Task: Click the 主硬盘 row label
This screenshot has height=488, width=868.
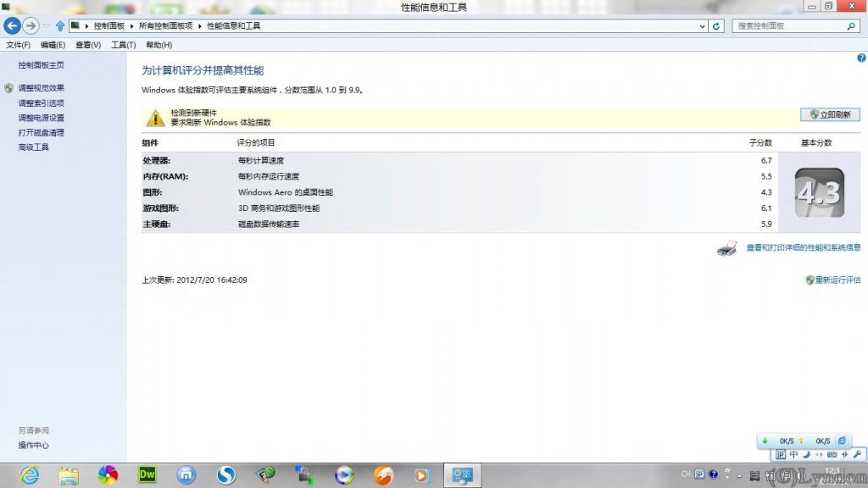Action: 157,224
